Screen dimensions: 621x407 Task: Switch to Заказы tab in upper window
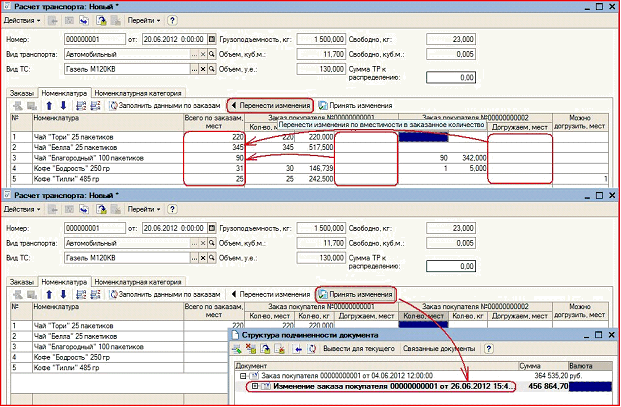pyautogui.click(x=22, y=93)
